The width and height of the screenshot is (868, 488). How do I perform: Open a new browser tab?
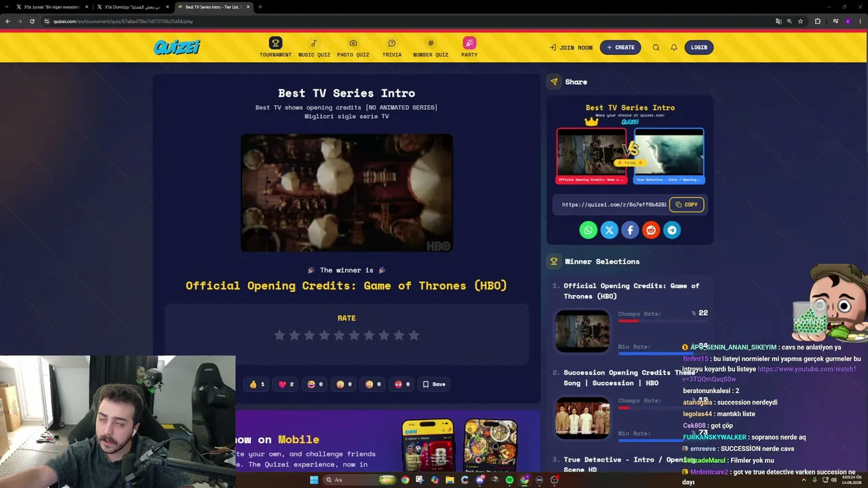point(260,7)
